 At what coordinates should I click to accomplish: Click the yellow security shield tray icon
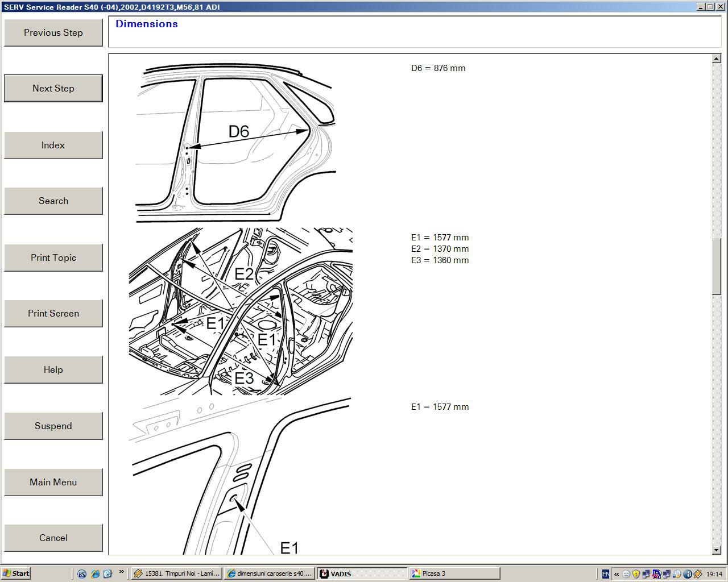click(636, 574)
